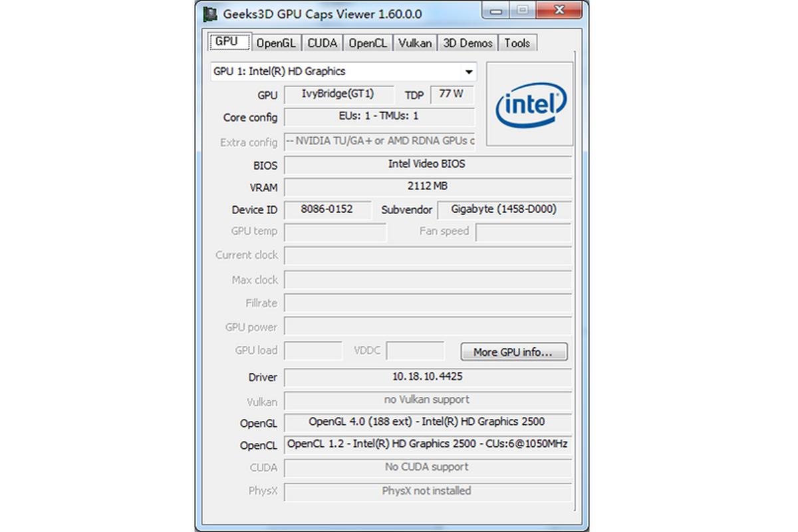
Task: Click the Intel logo image
Action: [x=529, y=104]
